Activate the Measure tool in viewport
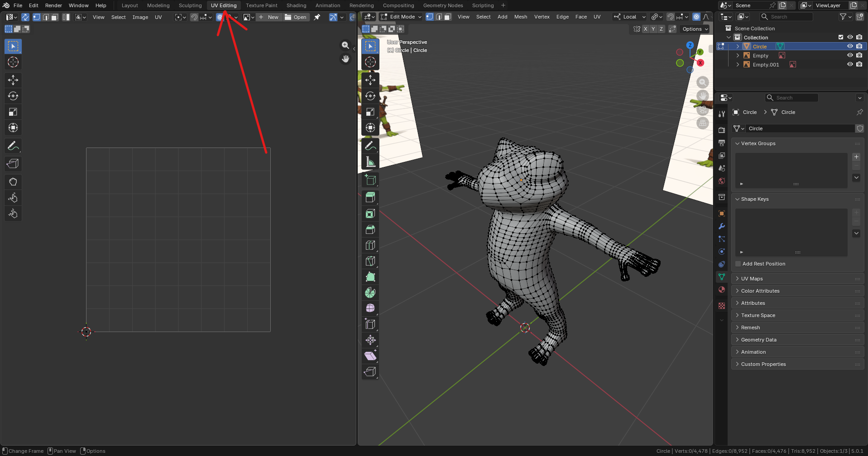Screen dimensions: 868x456 tap(370, 161)
